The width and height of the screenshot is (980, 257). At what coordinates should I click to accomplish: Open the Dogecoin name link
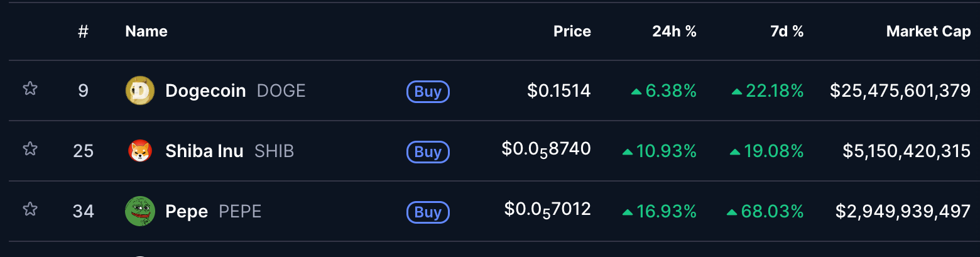[205, 91]
